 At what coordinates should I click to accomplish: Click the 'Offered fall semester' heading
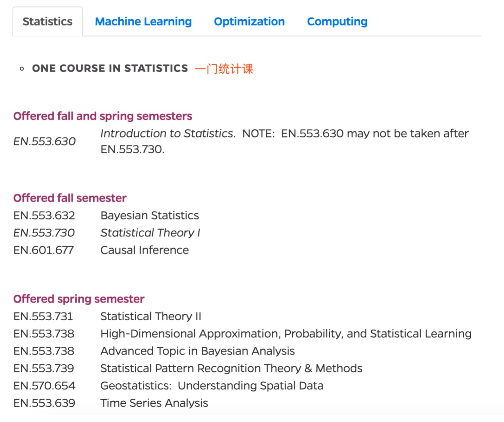pos(70,198)
